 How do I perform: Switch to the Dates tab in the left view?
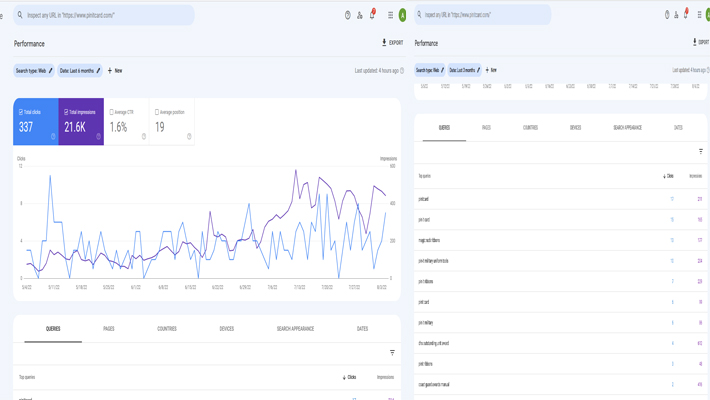[x=362, y=329]
